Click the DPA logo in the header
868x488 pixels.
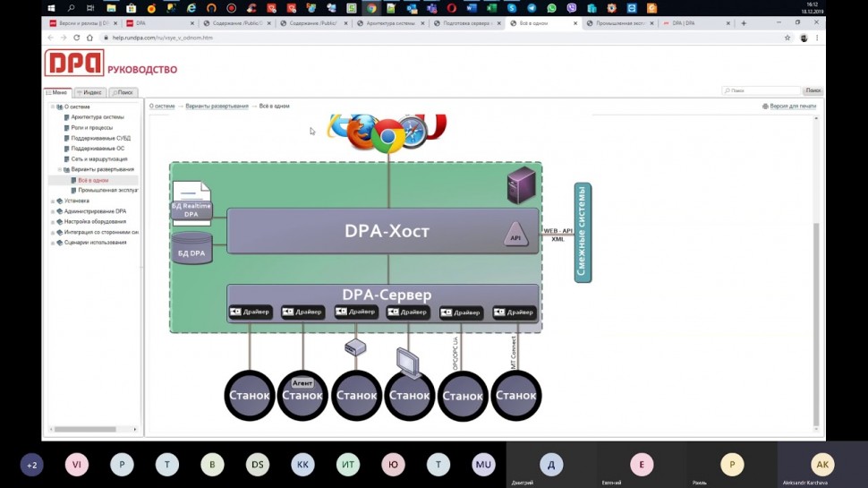[74, 64]
